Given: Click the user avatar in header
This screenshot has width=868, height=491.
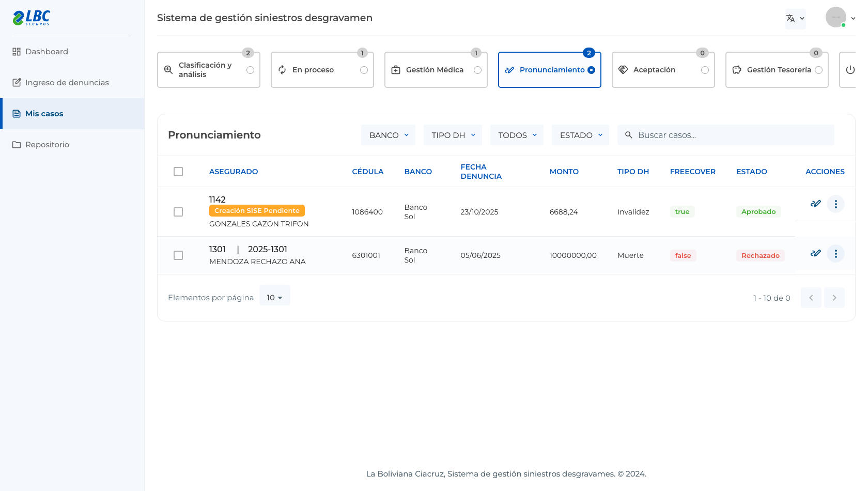Looking at the screenshot, I should point(835,17).
